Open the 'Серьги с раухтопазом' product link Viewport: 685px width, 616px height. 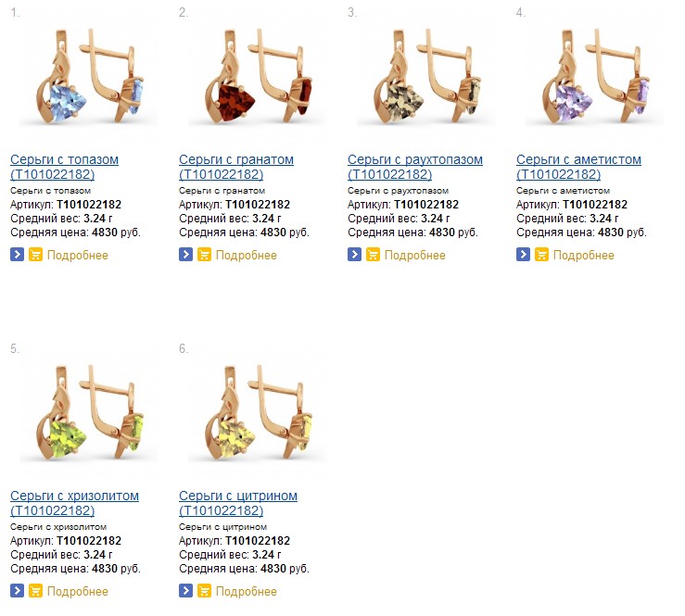click(x=415, y=167)
